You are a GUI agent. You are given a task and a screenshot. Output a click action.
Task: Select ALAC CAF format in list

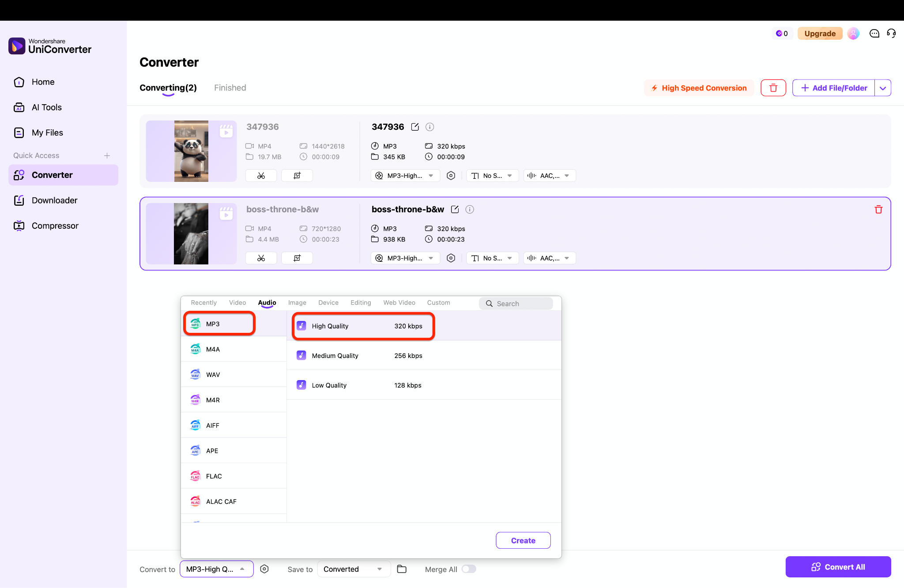point(234,501)
